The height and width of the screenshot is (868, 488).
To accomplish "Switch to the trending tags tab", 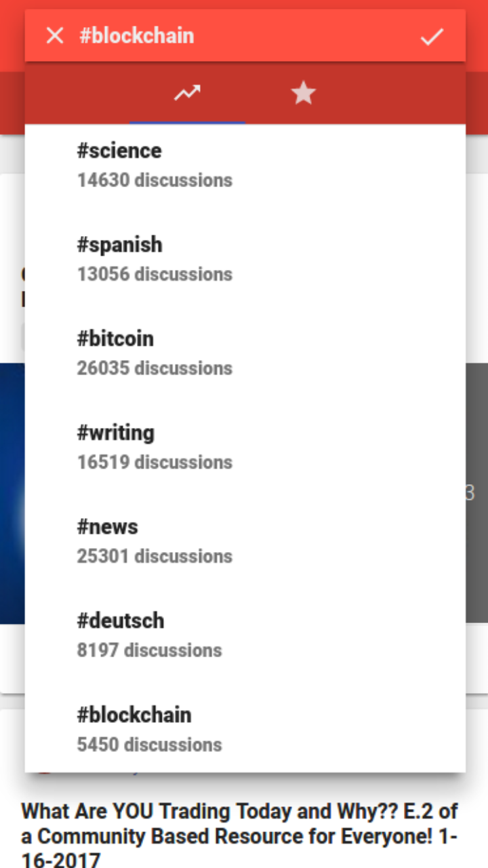I will (x=187, y=94).
